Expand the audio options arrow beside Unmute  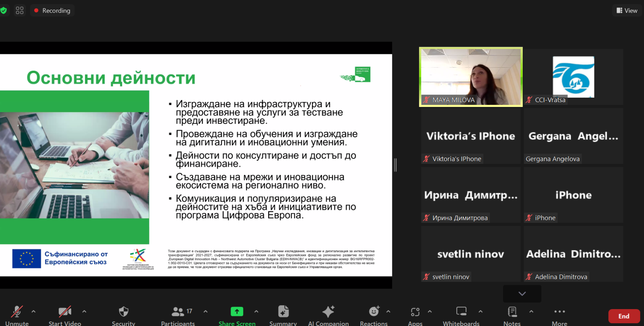[x=33, y=311]
